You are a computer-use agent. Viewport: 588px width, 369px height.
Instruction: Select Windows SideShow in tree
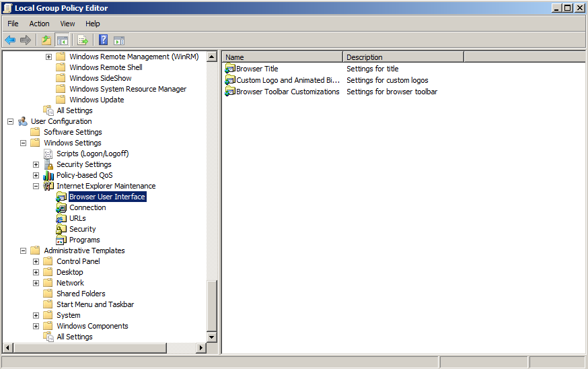100,78
